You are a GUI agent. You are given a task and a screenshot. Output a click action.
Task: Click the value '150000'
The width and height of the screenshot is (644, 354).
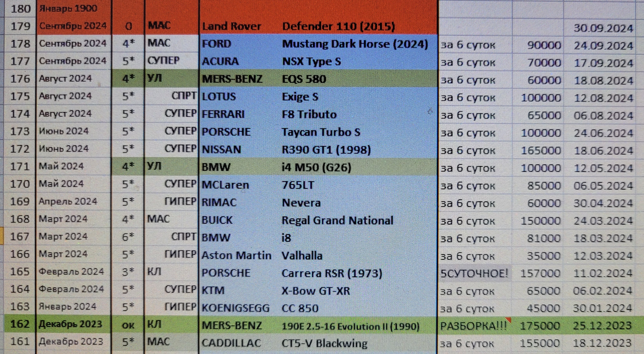pyautogui.click(x=538, y=221)
